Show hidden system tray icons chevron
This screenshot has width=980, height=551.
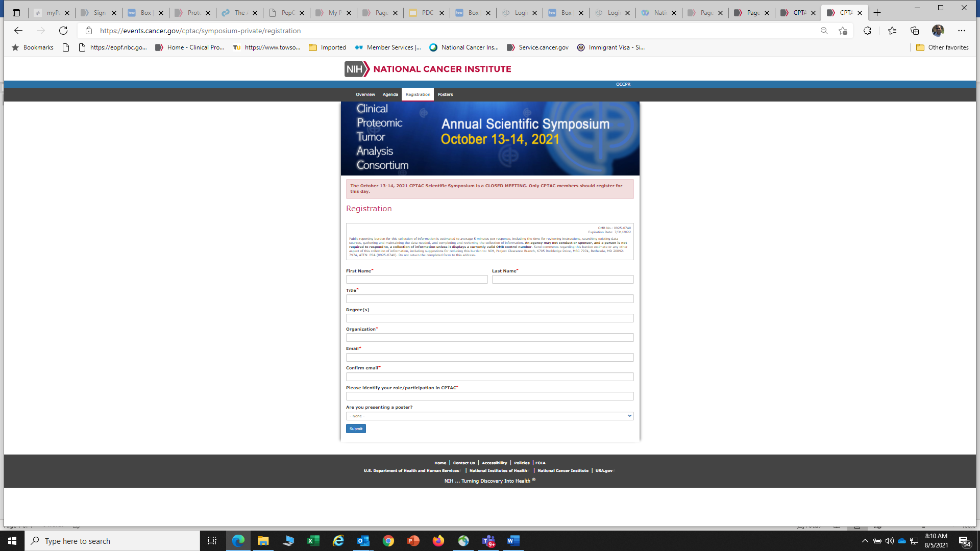(x=865, y=541)
